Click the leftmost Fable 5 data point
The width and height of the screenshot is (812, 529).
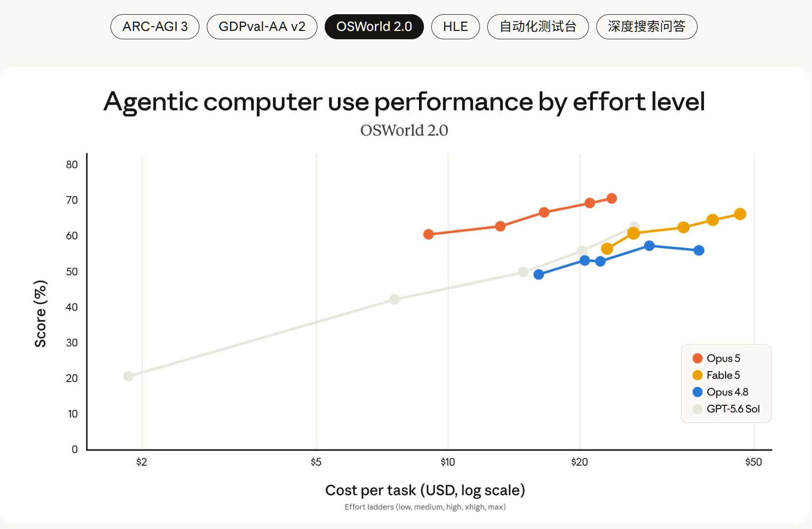click(607, 249)
